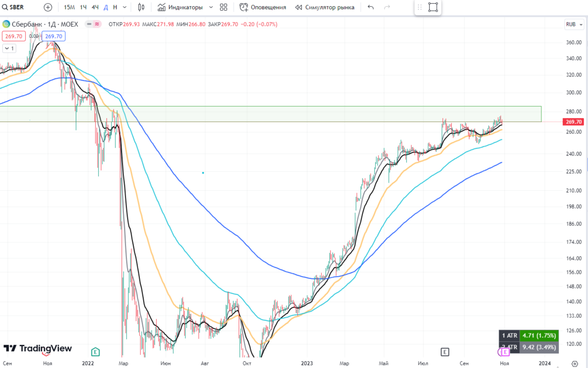This screenshot has height=368, width=588.
Task: Click the 1 ATR label in the table
Action: [x=509, y=335]
